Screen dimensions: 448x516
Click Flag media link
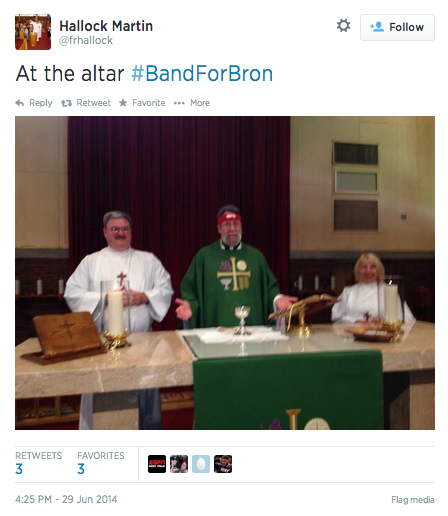click(x=413, y=500)
